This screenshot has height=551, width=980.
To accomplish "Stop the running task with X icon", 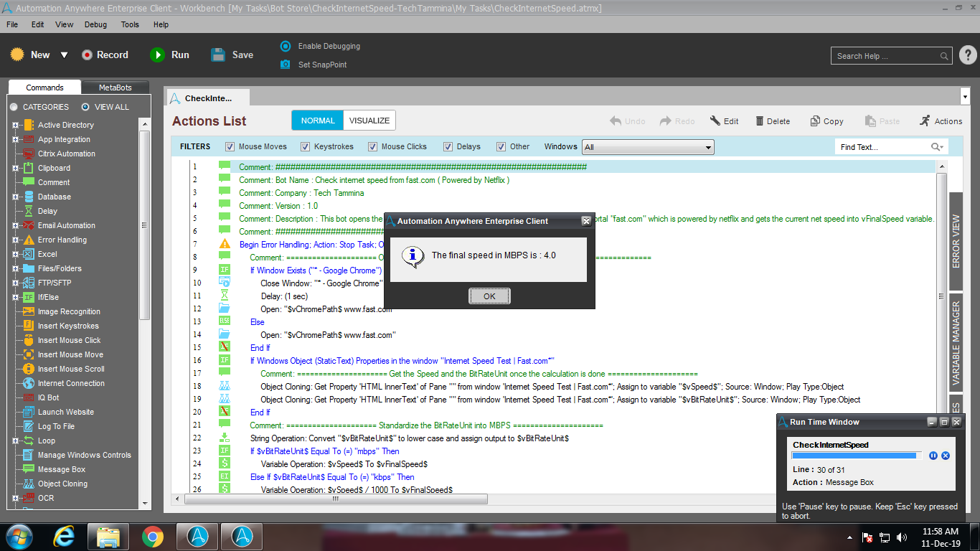I will pyautogui.click(x=946, y=456).
